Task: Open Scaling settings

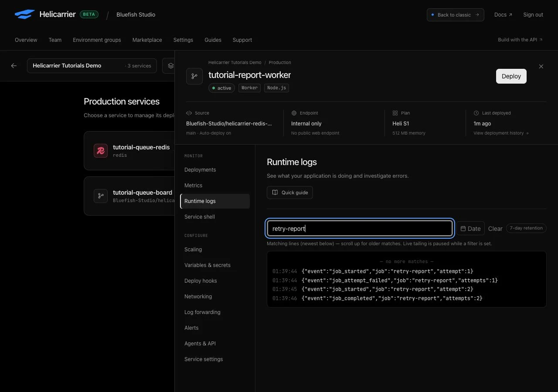Action: click(215, 250)
